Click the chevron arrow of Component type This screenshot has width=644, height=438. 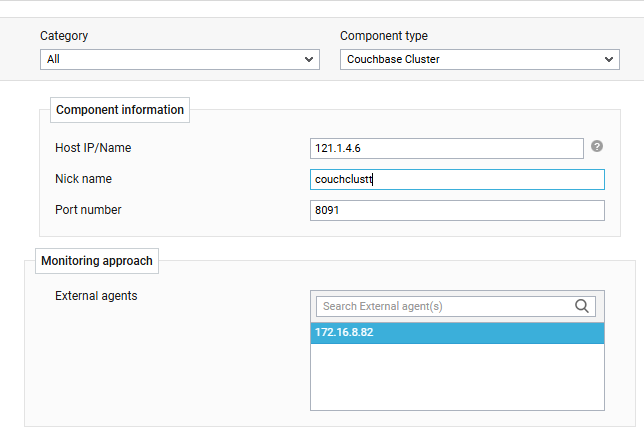[609, 59]
